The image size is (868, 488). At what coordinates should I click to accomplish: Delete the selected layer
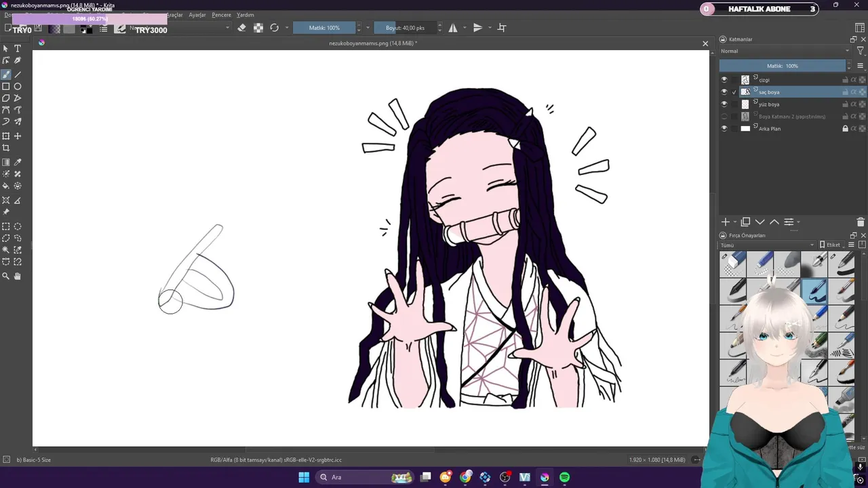(861, 222)
